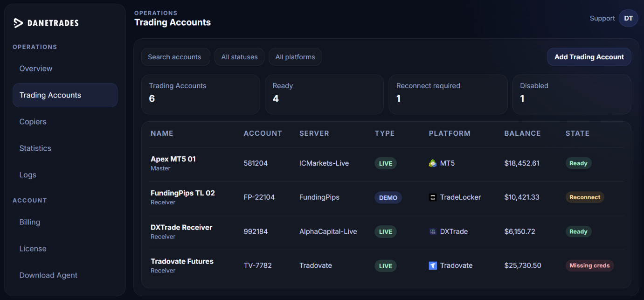Click account number 581204
This screenshot has width=644, height=300.
pyautogui.click(x=256, y=163)
